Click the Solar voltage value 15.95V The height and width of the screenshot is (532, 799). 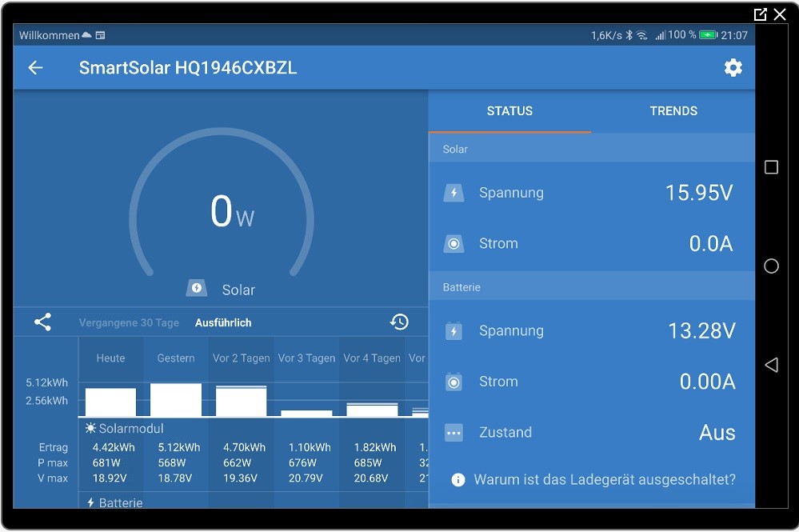pos(699,193)
